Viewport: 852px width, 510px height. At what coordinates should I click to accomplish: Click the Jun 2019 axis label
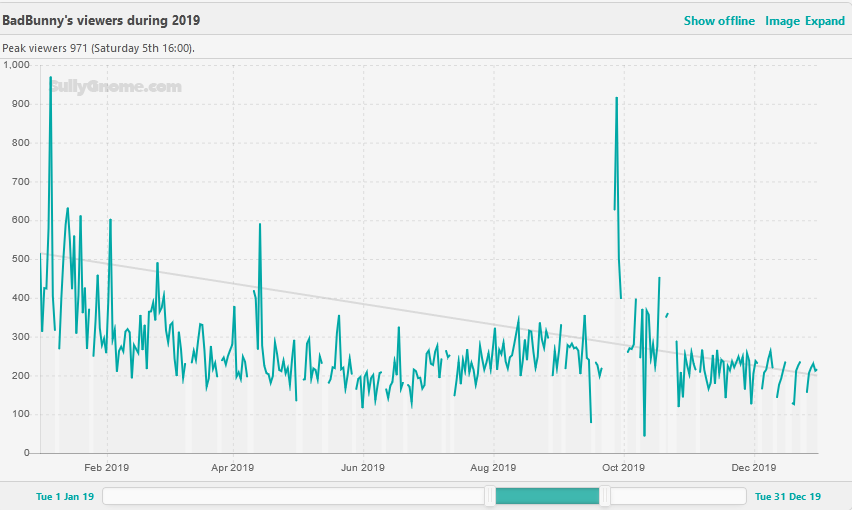[362, 468]
